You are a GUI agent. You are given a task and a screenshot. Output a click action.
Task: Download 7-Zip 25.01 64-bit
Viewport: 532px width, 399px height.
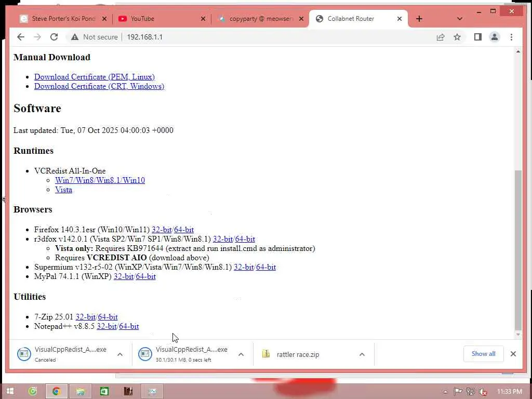tap(108, 317)
